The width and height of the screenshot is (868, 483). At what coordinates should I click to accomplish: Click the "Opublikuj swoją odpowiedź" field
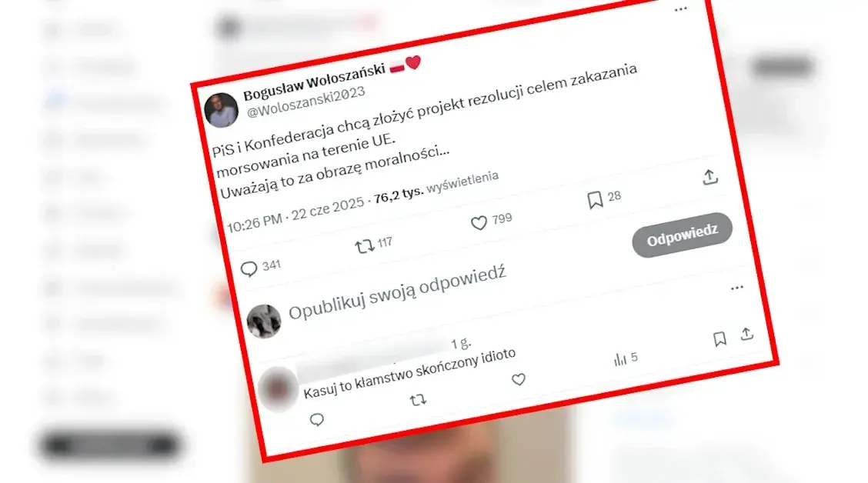(397, 293)
